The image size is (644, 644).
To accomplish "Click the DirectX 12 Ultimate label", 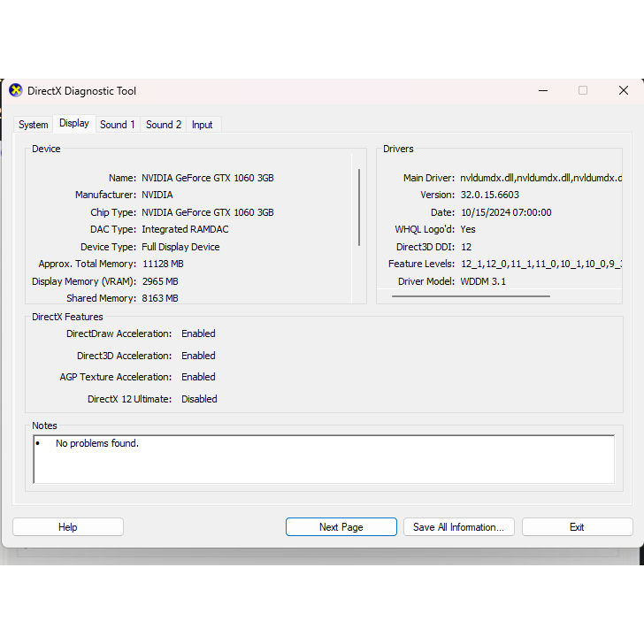I will [x=129, y=399].
